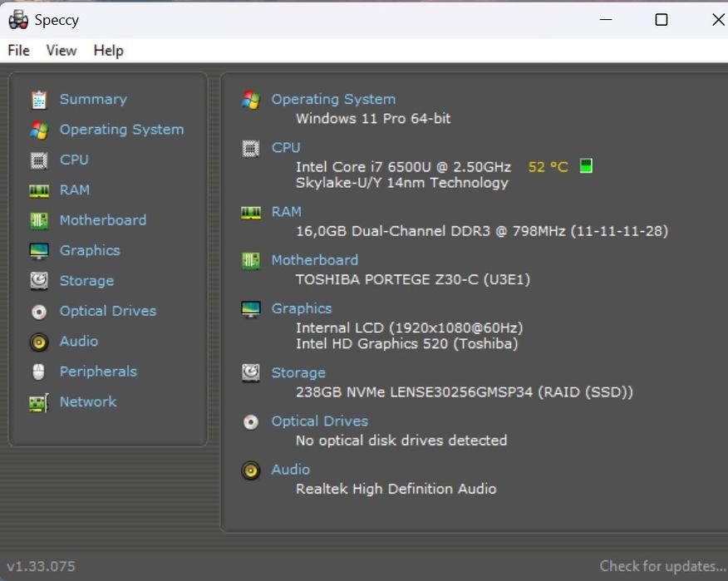The height and width of the screenshot is (581, 728).
Task: Click the Speccy app icon in title bar
Action: click(x=18, y=19)
